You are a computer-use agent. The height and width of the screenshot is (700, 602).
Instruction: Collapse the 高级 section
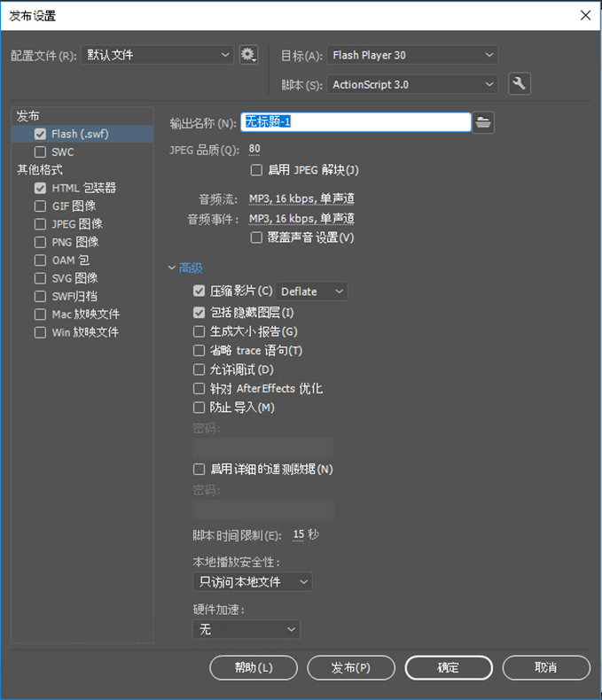tap(172, 268)
